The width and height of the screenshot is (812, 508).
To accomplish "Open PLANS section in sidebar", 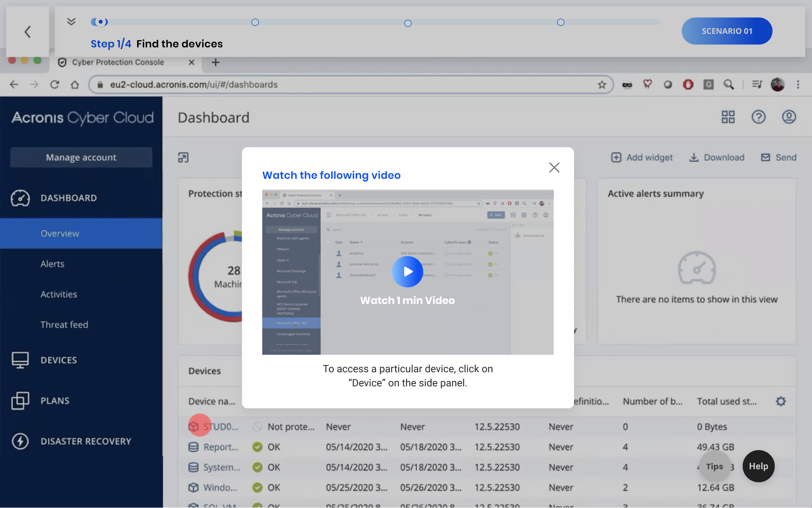I will (x=55, y=400).
